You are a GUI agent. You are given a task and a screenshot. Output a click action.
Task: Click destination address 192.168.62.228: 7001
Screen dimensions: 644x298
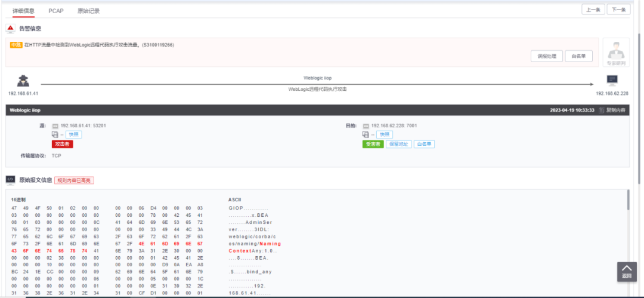pyautogui.click(x=394, y=125)
